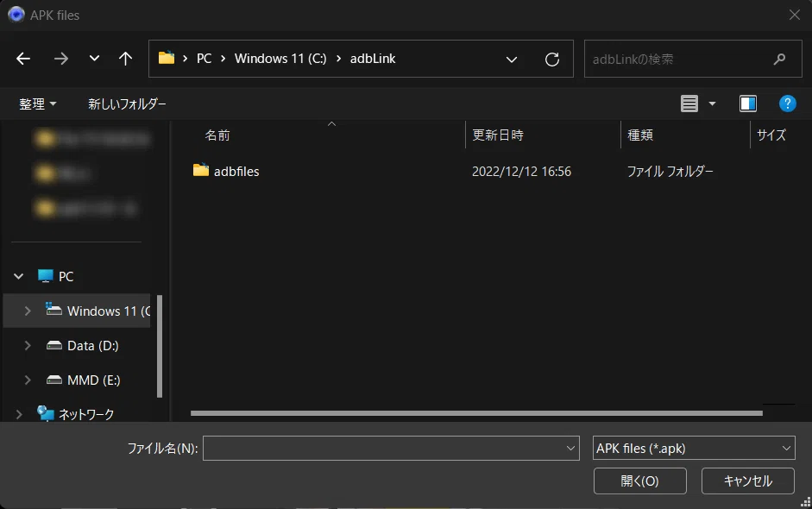Viewport: 812px width, 509px height.
Task: Click the adbfiles folder icon
Action: coord(201,170)
